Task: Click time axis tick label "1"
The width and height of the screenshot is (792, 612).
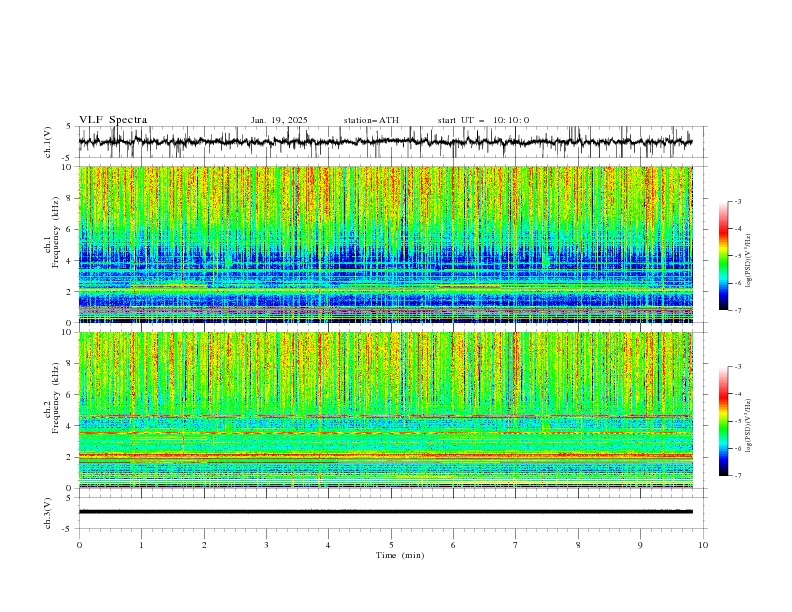Action: [141, 545]
